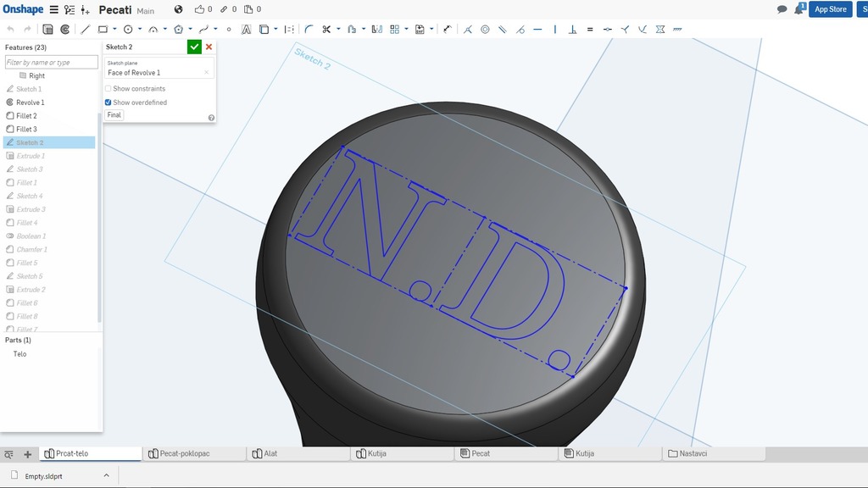868x488 pixels.
Task: Accept Sketch 2 with green checkmark
Action: coord(195,47)
